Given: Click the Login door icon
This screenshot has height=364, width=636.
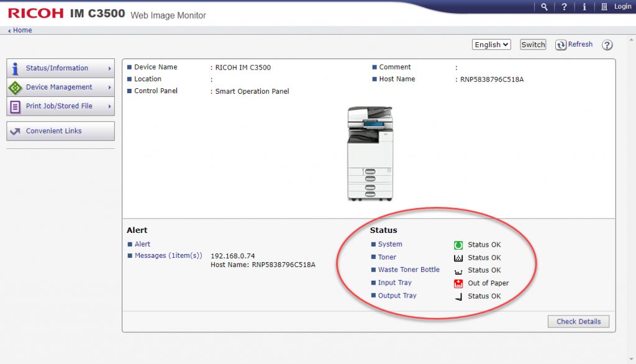Looking at the screenshot, I should (604, 6).
